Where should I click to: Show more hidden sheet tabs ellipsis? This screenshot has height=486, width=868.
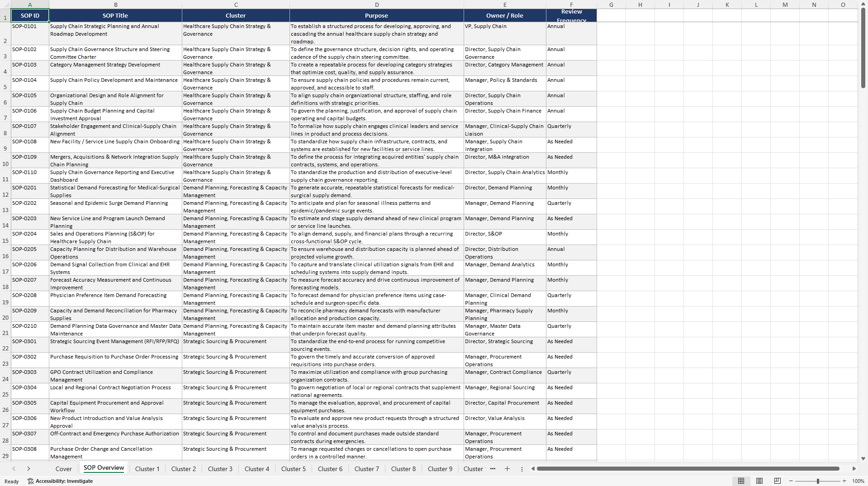tap(493, 469)
